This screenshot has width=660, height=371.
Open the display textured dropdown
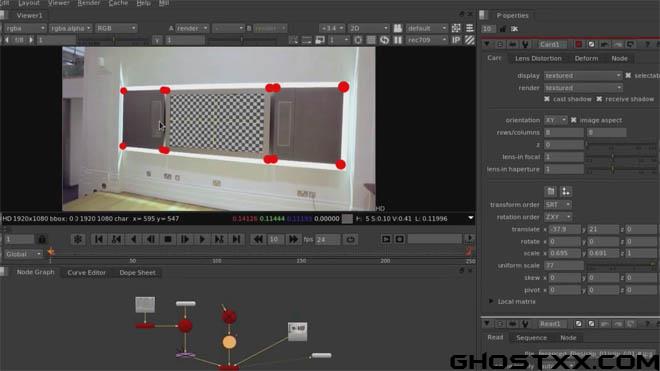(x=583, y=75)
